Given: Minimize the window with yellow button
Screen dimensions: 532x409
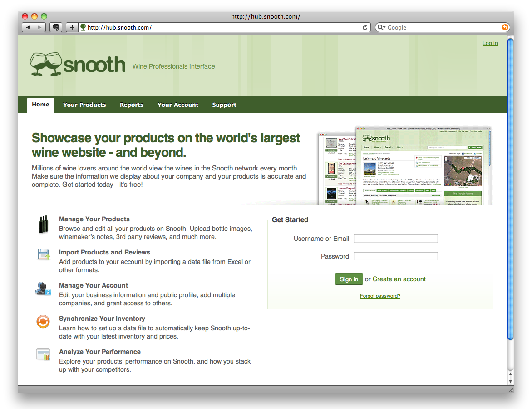Looking at the screenshot, I should click(x=34, y=16).
